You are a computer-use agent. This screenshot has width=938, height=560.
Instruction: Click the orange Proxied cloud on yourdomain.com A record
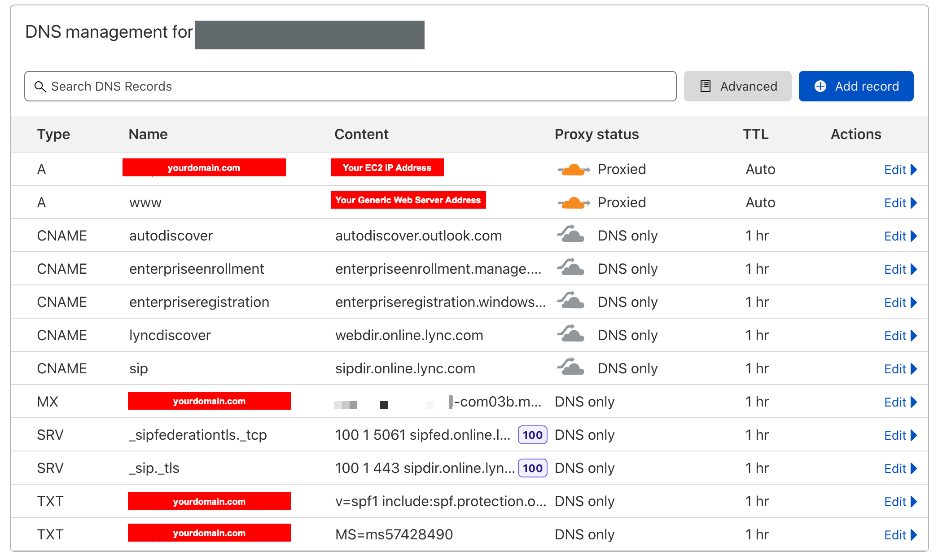pos(573,170)
